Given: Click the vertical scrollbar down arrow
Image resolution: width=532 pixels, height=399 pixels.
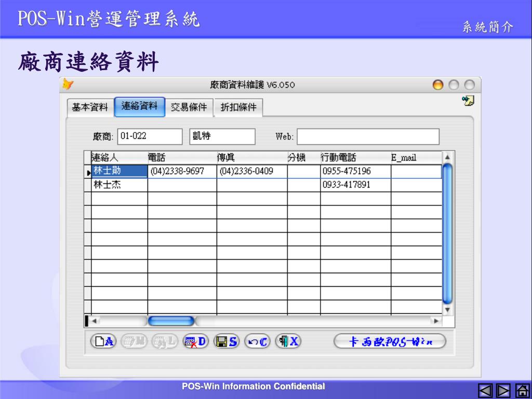Looking at the screenshot, I should 447,310.
